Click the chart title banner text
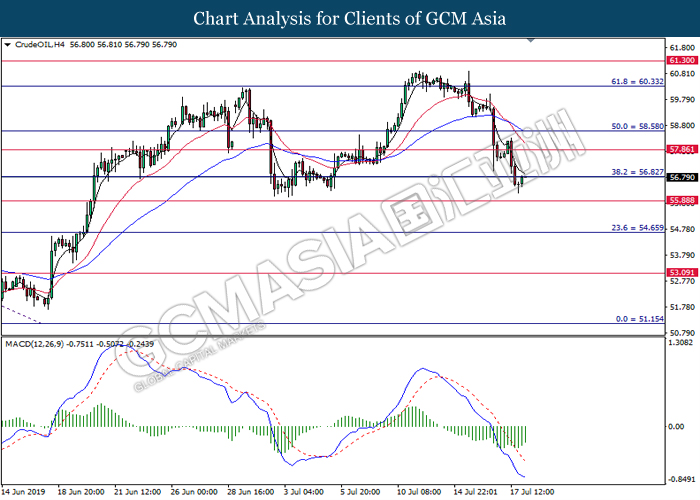The height and width of the screenshot is (500, 700). tap(350, 18)
